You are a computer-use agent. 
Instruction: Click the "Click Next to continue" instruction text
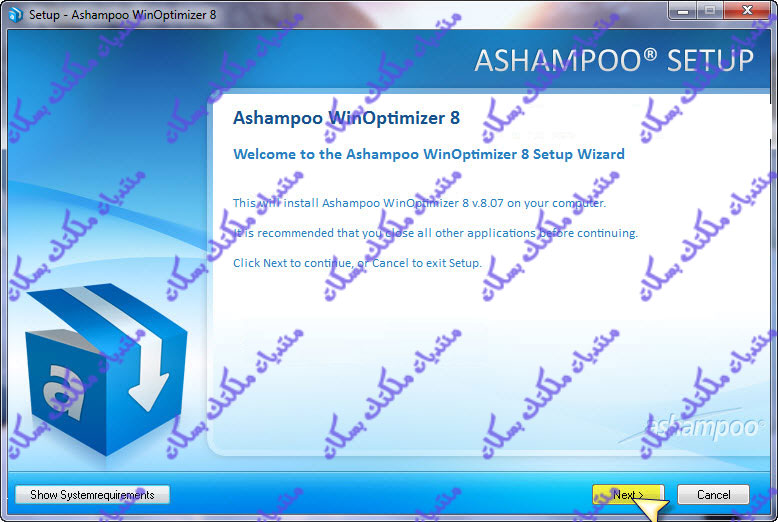[357, 263]
